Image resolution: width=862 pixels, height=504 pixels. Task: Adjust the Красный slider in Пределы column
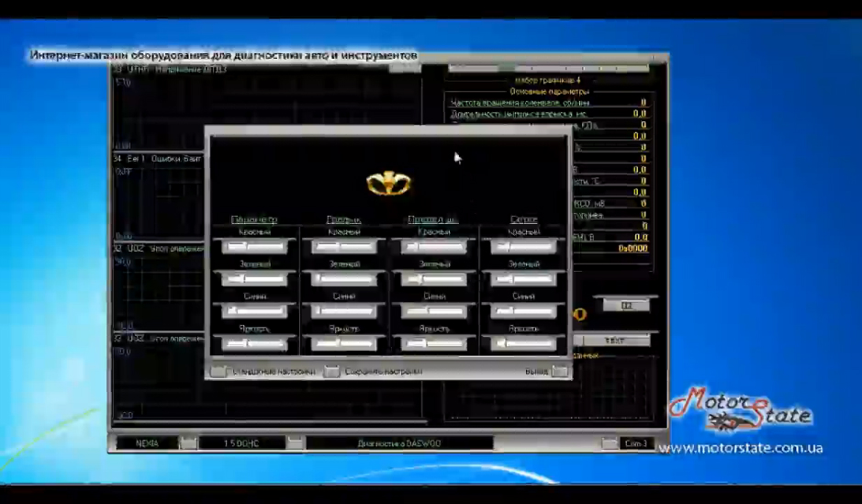click(344, 247)
